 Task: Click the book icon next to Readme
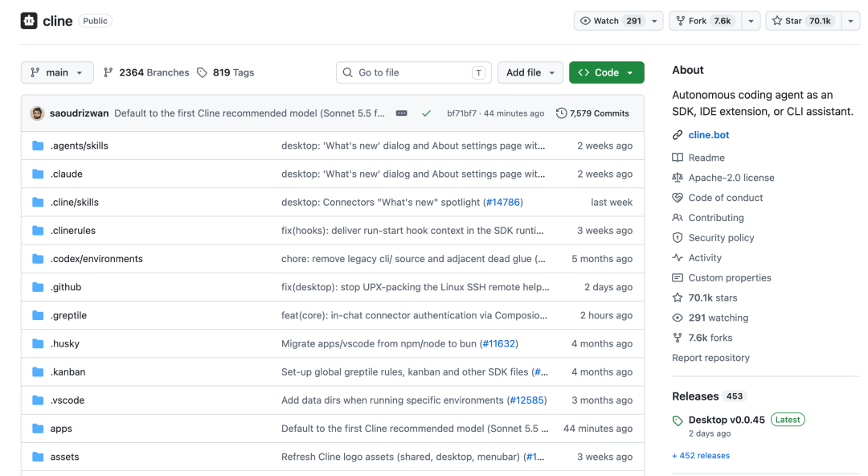click(x=677, y=158)
